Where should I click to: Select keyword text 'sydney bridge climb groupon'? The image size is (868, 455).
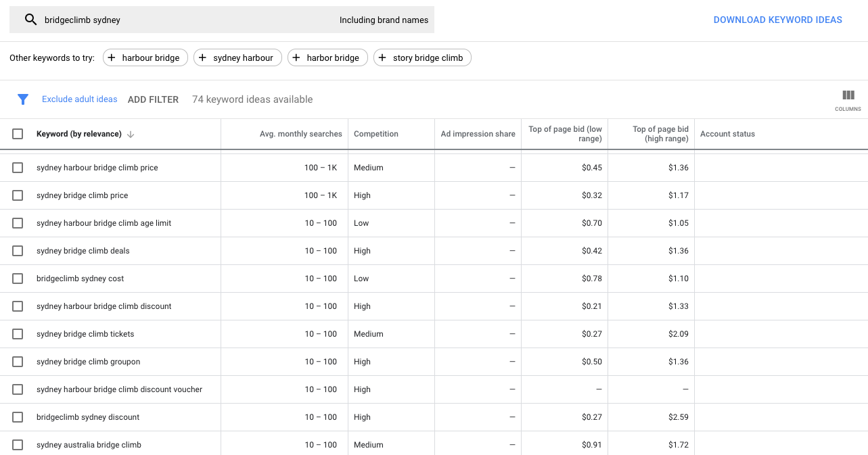click(88, 362)
